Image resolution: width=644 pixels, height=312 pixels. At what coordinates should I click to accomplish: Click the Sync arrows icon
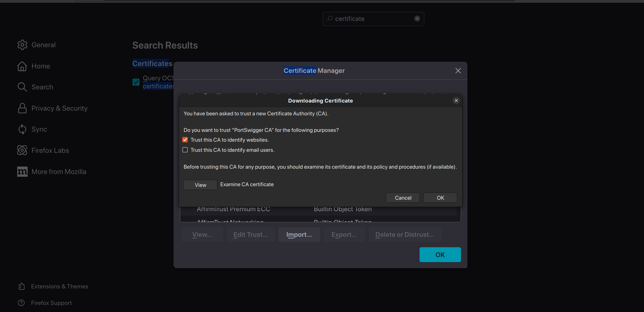tap(22, 129)
